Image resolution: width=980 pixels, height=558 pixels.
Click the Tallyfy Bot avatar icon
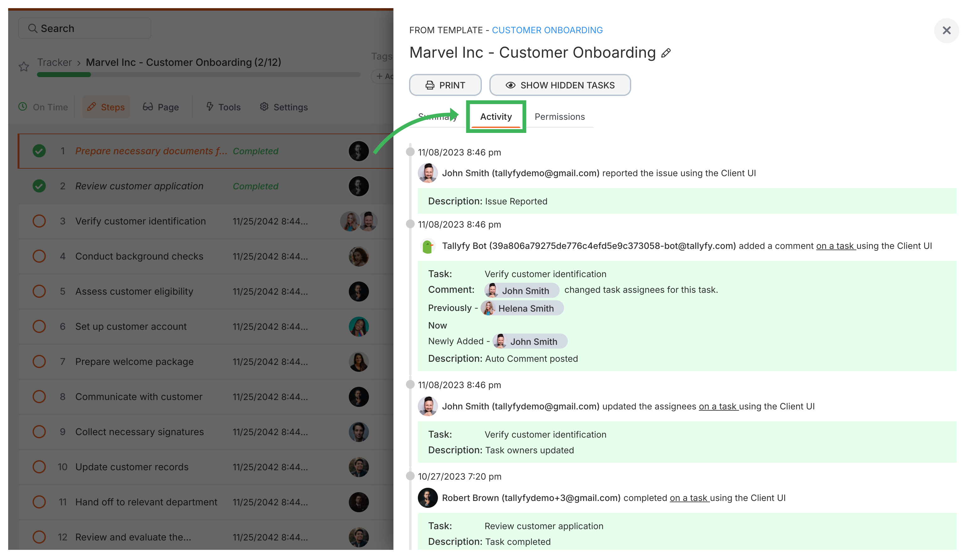428,246
